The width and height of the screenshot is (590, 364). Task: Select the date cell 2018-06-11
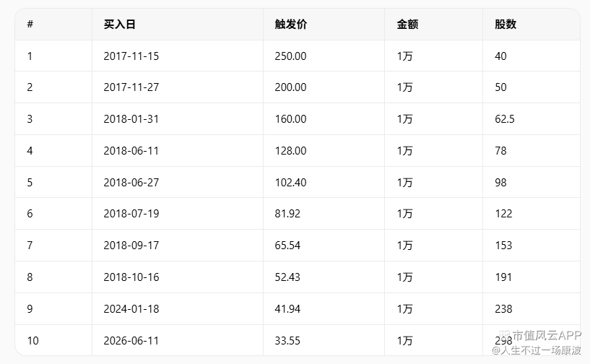131,150
